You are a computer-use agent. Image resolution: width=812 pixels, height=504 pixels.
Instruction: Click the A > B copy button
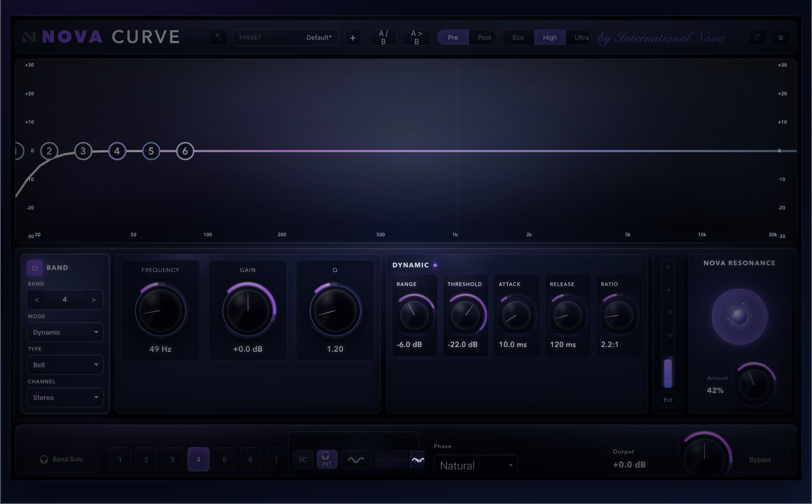(x=417, y=37)
